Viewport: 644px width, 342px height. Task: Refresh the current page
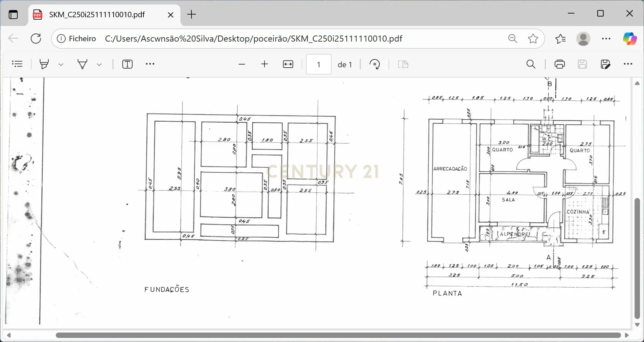pyautogui.click(x=36, y=39)
